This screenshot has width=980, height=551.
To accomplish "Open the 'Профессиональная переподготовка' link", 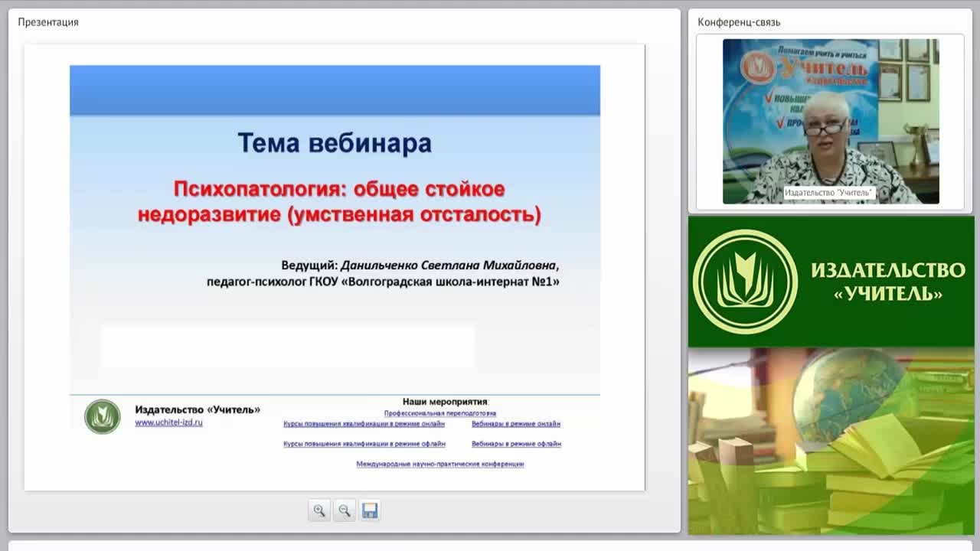I will point(440,413).
